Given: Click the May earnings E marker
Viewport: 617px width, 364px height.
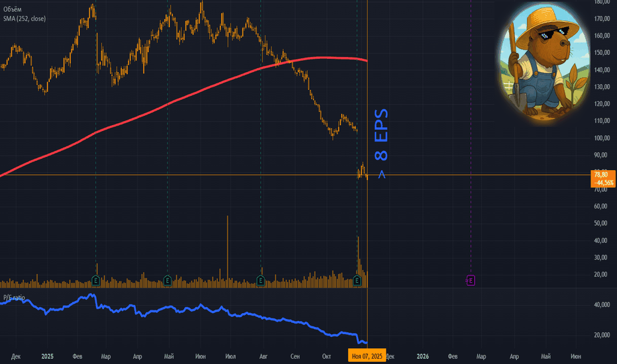Looking at the screenshot, I should coord(168,281).
